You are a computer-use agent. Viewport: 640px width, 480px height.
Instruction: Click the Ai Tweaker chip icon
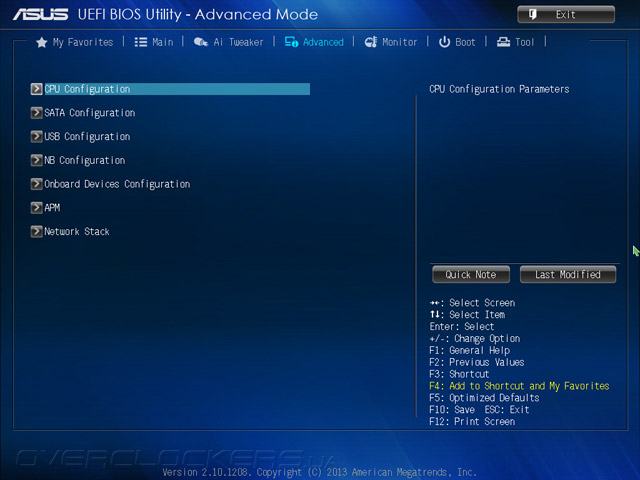[200, 42]
